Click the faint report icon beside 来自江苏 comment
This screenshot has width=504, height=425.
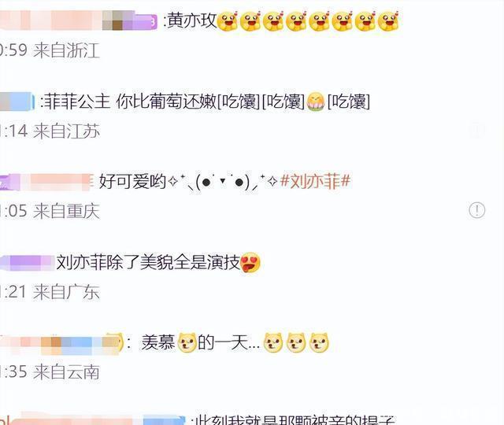coord(477,129)
